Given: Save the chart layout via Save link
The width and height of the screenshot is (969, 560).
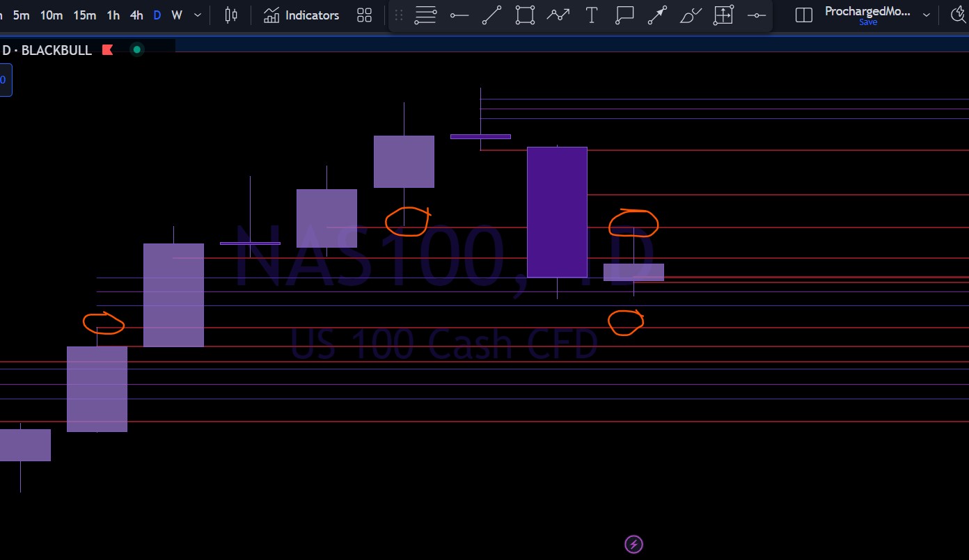Looking at the screenshot, I should pos(868,22).
